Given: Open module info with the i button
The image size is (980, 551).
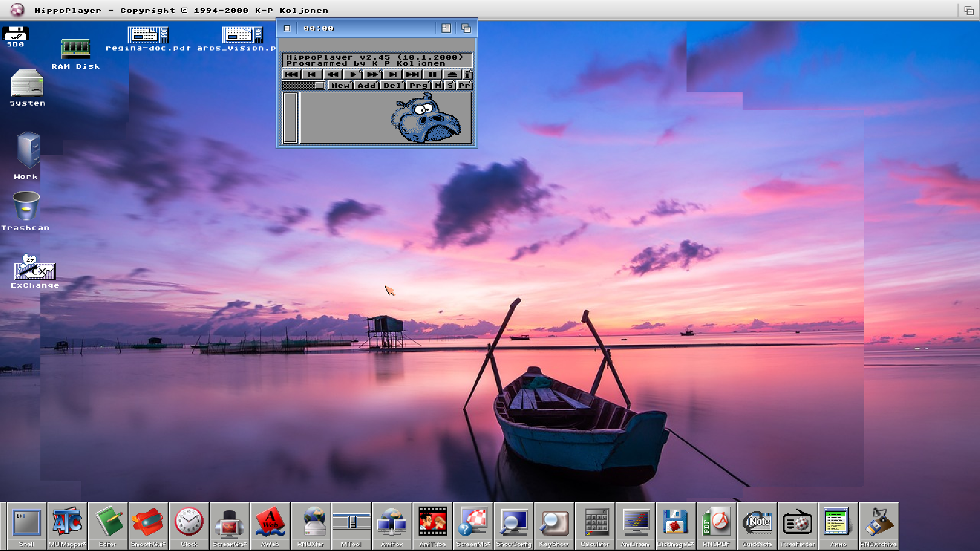Looking at the screenshot, I should coord(468,74).
